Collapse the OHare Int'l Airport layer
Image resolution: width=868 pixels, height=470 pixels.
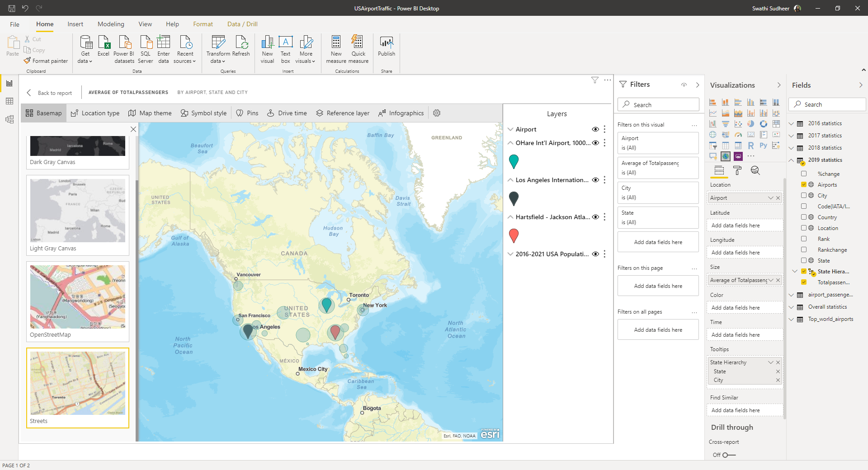510,143
